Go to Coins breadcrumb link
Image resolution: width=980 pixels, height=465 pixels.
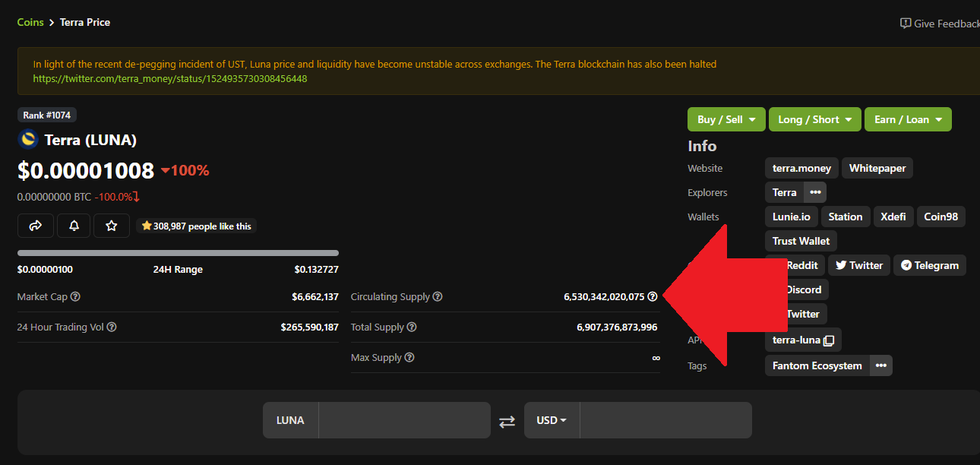[x=30, y=22]
